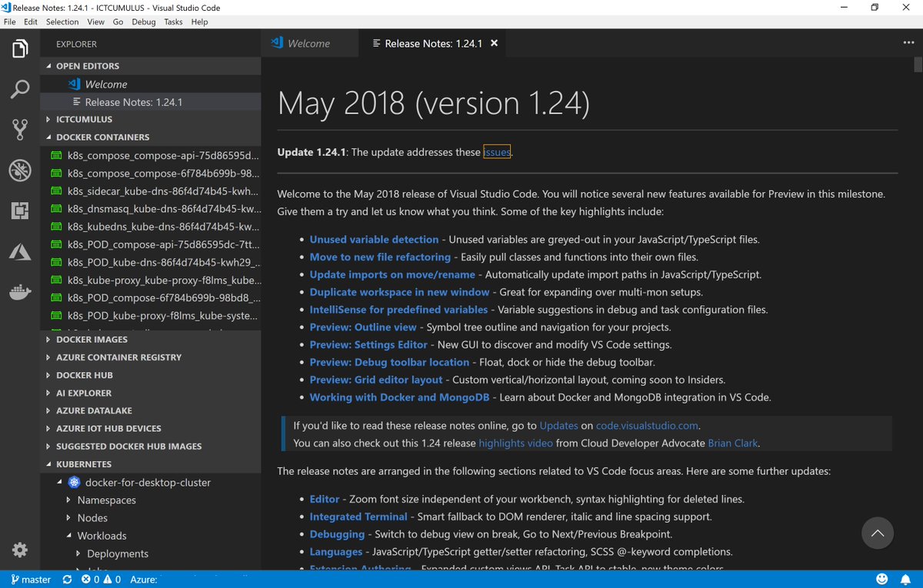Viewport: 923px width, 588px height.
Task: Select container k8s_compose_compose-api-75d86595d
Action: [x=151, y=155]
